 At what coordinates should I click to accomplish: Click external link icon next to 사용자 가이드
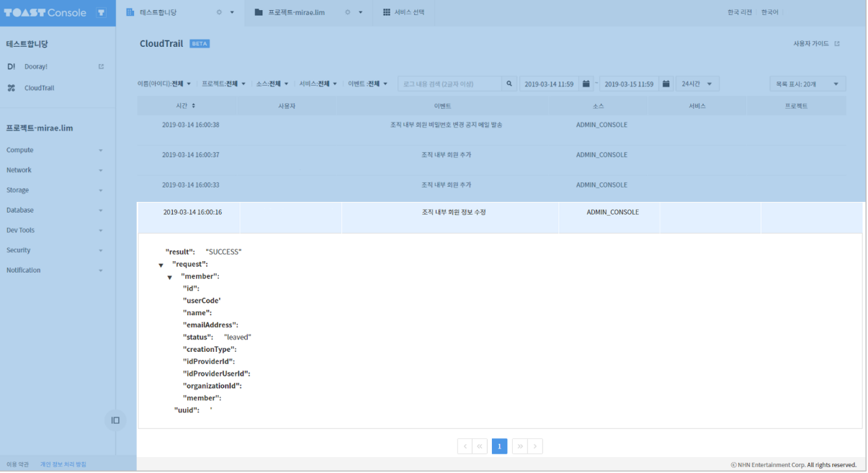837,44
